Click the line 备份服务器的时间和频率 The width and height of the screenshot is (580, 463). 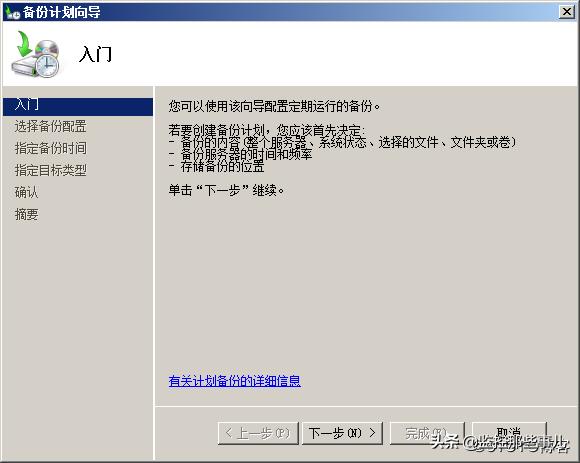pos(240,154)
